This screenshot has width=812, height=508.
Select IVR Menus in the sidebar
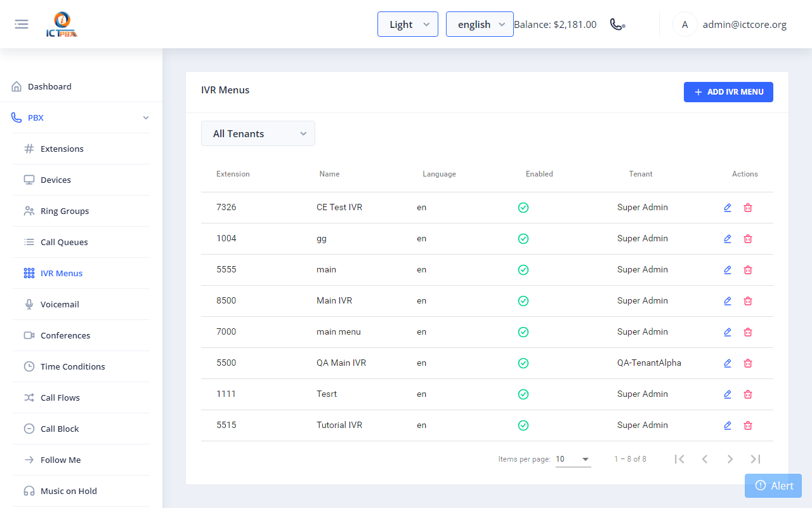point(81,273)
